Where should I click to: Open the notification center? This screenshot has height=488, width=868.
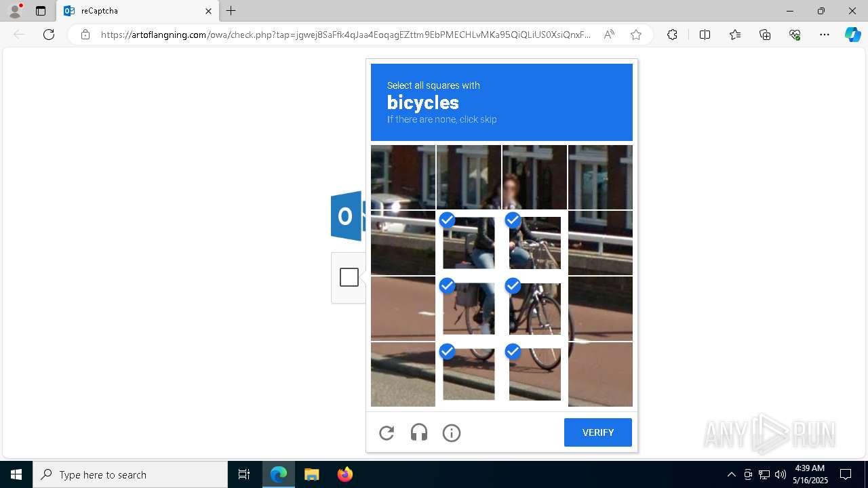[x=846, y=474]
